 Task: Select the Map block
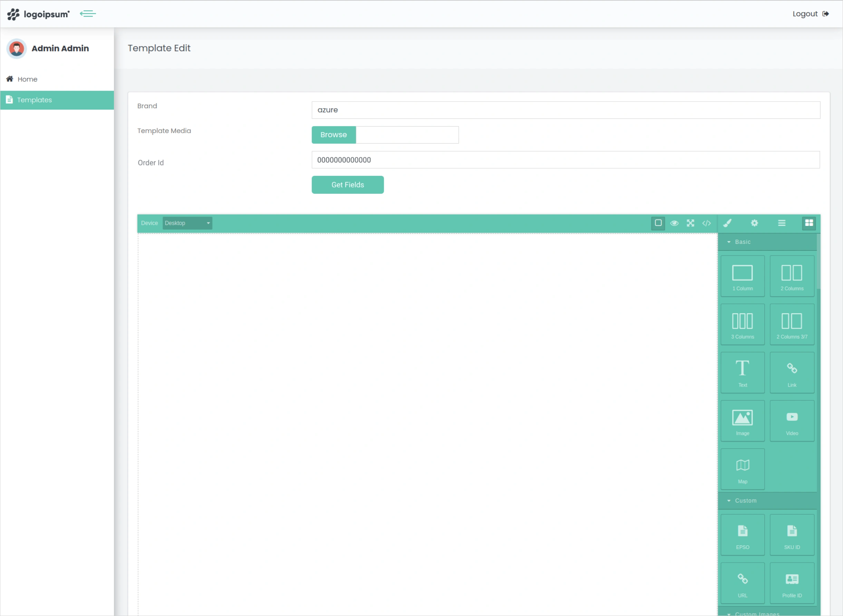[x=742, y=469]
